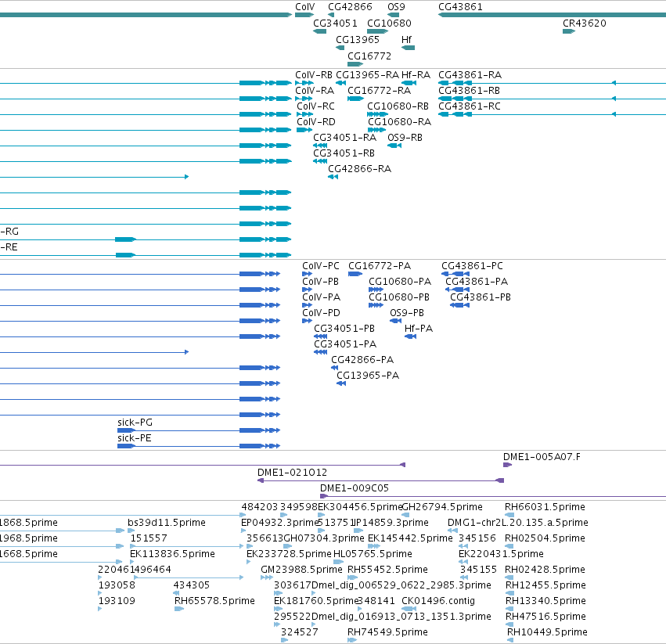Select the OS9-PB protein feature

[x=396, y=321]
